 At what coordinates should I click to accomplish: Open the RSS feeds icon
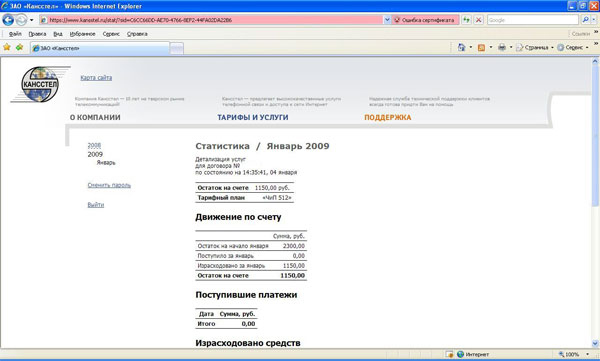tap(481, 47)
